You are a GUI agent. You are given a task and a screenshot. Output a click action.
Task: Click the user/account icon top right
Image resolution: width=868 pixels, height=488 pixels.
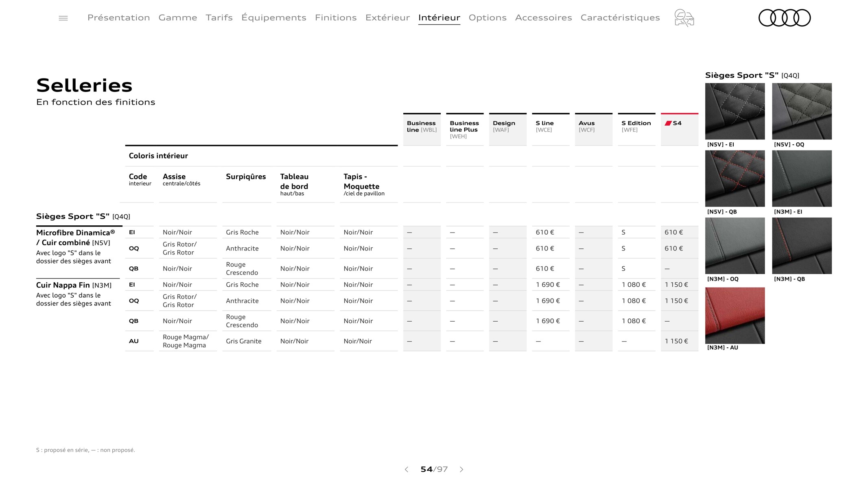pyautogui.click(x=684, y=18)
